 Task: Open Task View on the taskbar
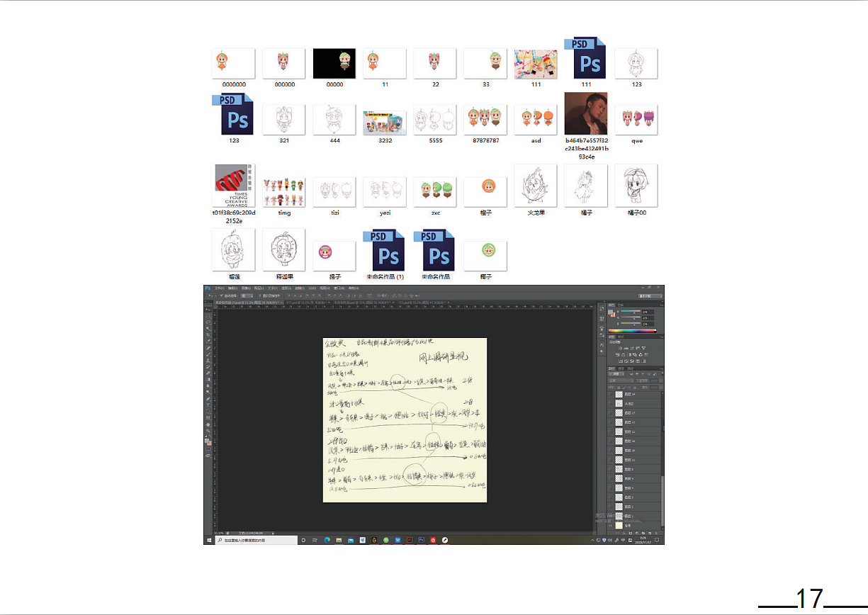coord(315,540)
